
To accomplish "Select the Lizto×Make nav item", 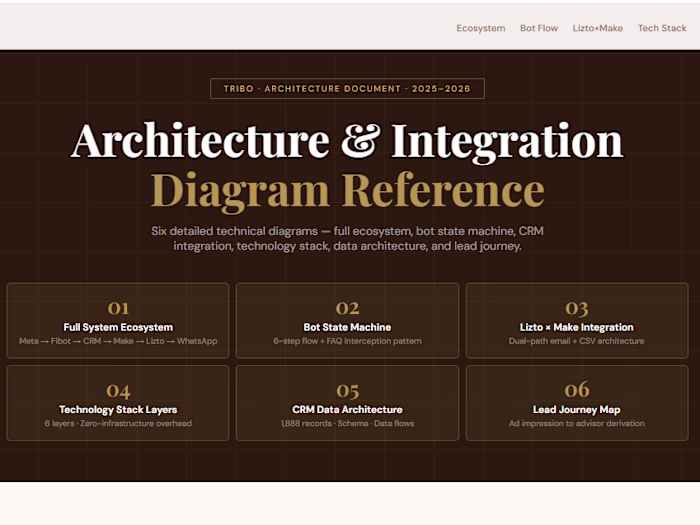I will pyautogui.click(x=597, y=28).
